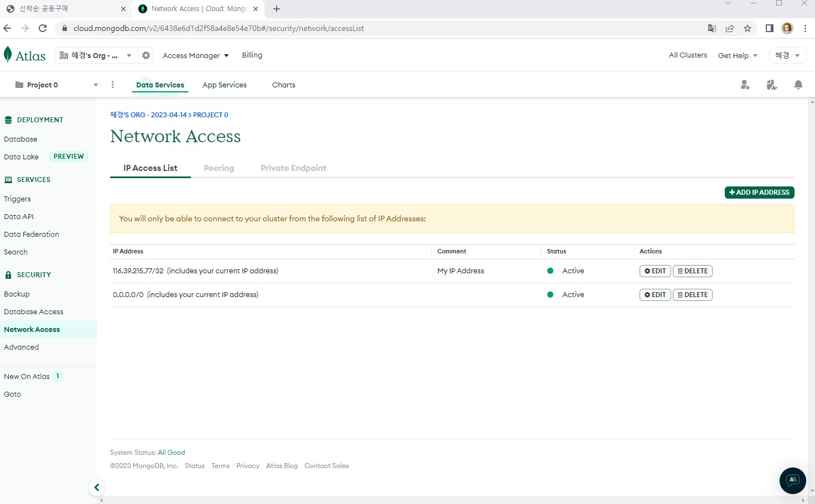Open the Terms footer link
Image resolution: width=815 pixels, height=504 pixels.
220,466
